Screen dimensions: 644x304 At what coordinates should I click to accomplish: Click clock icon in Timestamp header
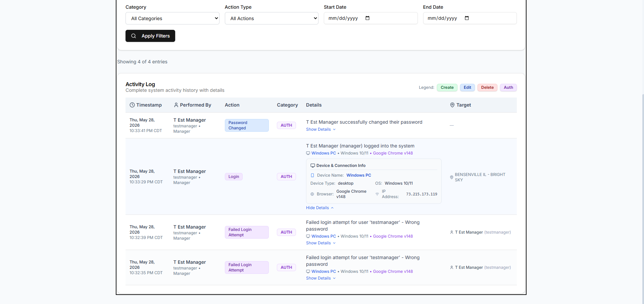(132, 105)
